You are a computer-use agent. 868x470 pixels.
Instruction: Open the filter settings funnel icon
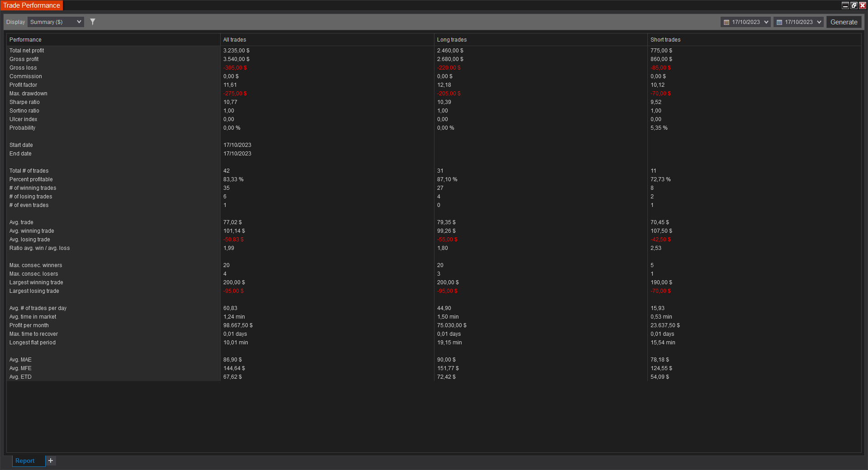[93, 22]
